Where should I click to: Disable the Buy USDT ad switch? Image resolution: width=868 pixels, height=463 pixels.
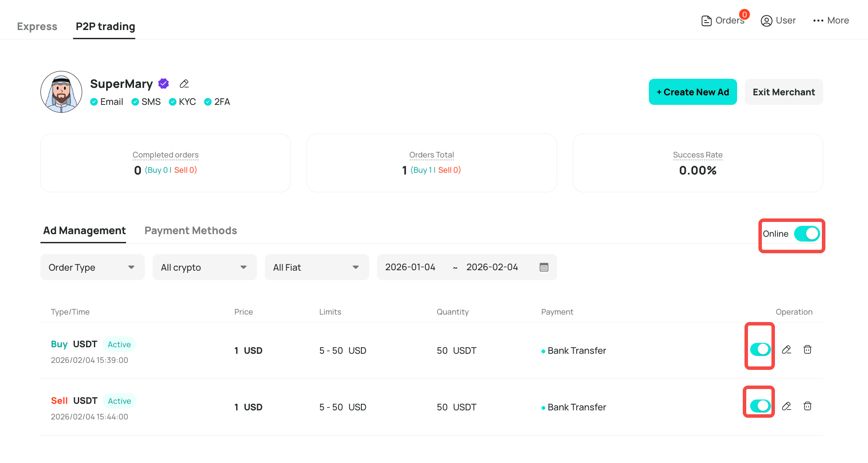tap(760, 349)
